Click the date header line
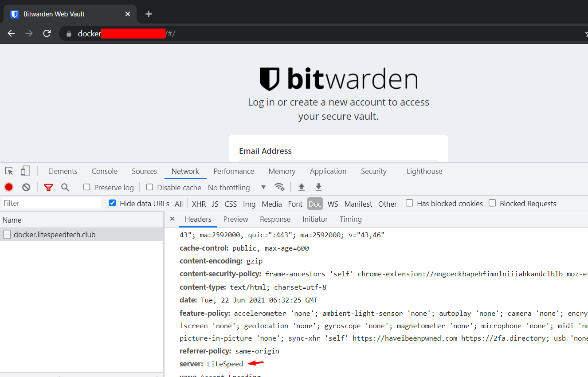This screenshot has width=588, height=377. (x=248, y=300)
